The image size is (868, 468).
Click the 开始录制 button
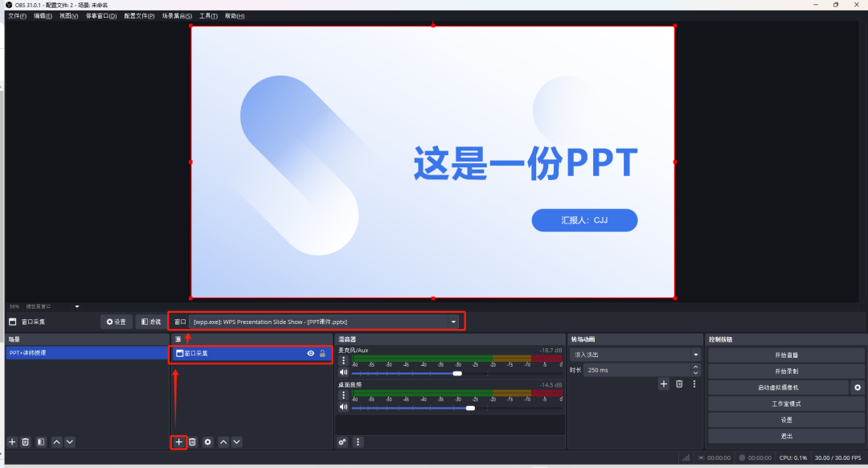[786, 371]
